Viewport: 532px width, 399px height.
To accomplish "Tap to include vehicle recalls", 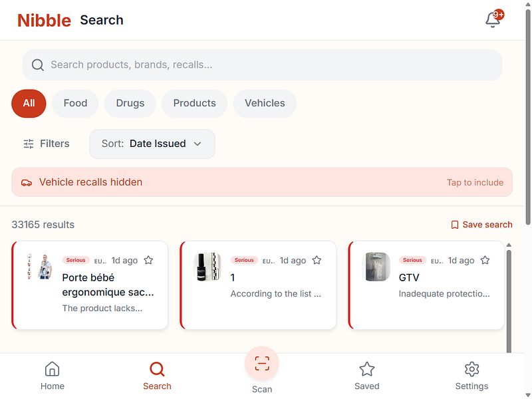I will tap(475, 182).
